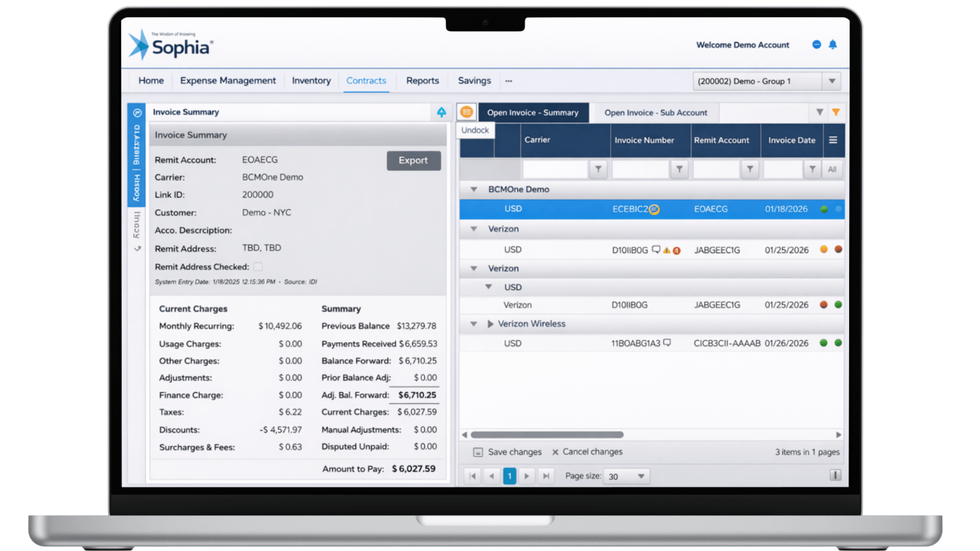Check the Remit Address Checked box
The height and width of the screenshot is (551, 980).
point(258,267)
